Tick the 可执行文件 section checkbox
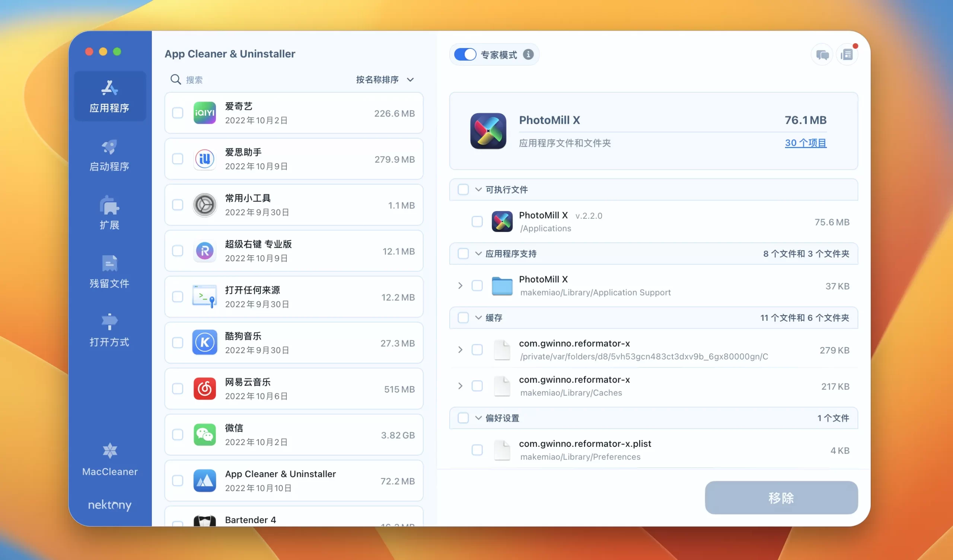 463,189
